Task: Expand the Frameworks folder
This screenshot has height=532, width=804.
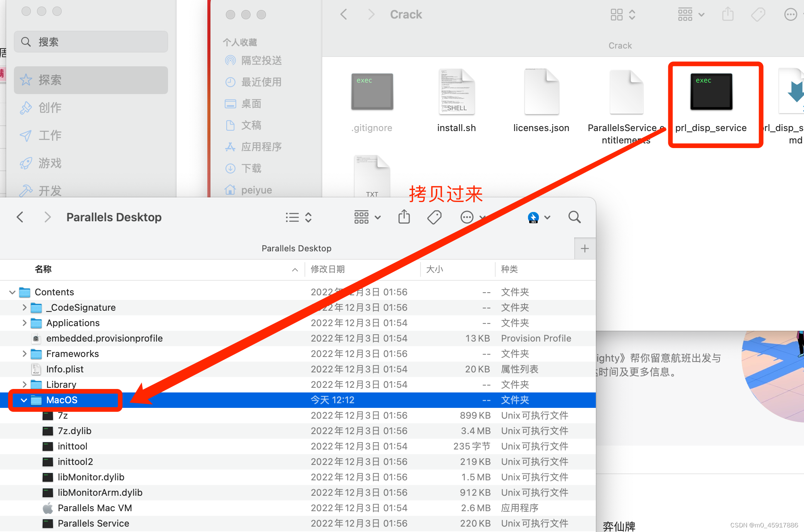Action: click(x=24, y=354)
